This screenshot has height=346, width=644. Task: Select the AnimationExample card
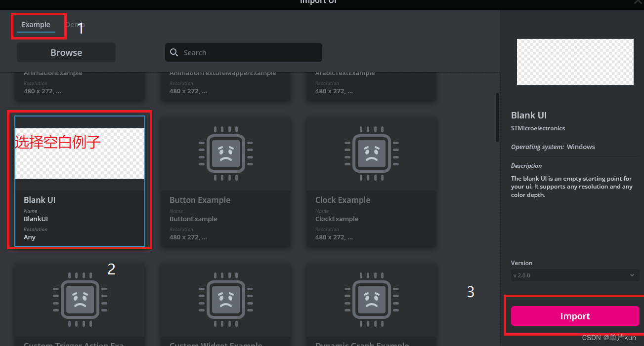80,84
